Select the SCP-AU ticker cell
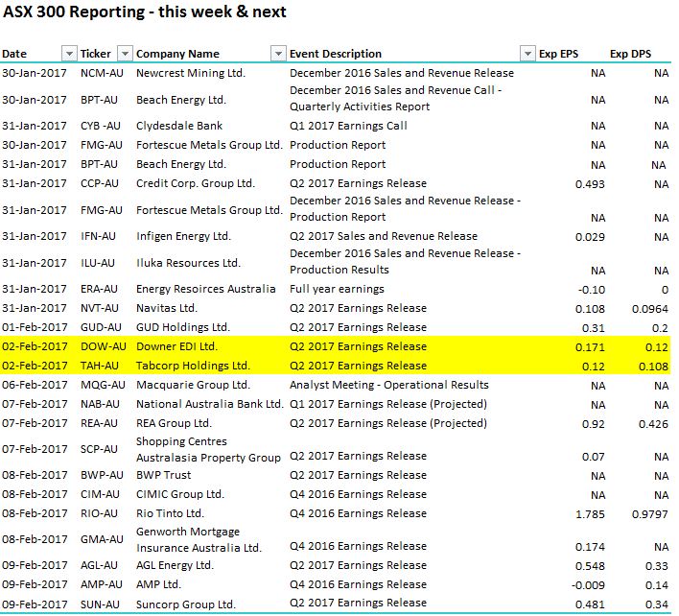 (x=99, y=449)
